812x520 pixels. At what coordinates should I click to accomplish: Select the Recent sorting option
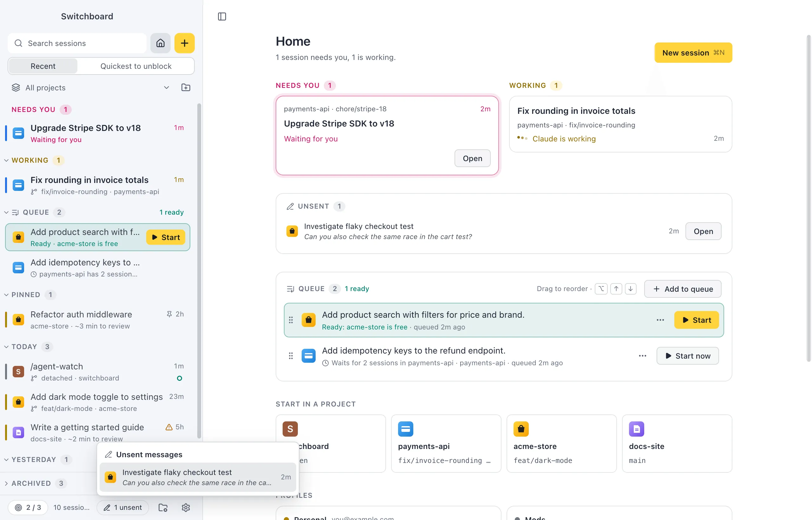pyautogui.click(x=43, y=66)
